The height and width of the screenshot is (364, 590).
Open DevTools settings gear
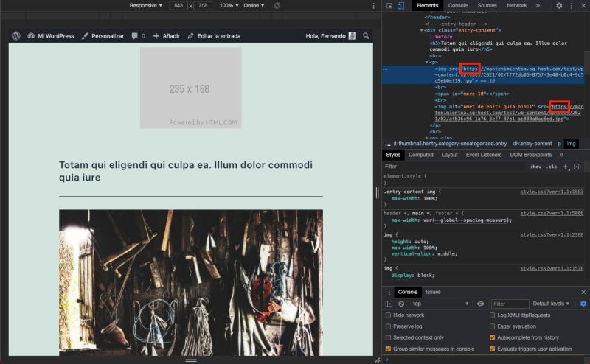pos(559,6)
